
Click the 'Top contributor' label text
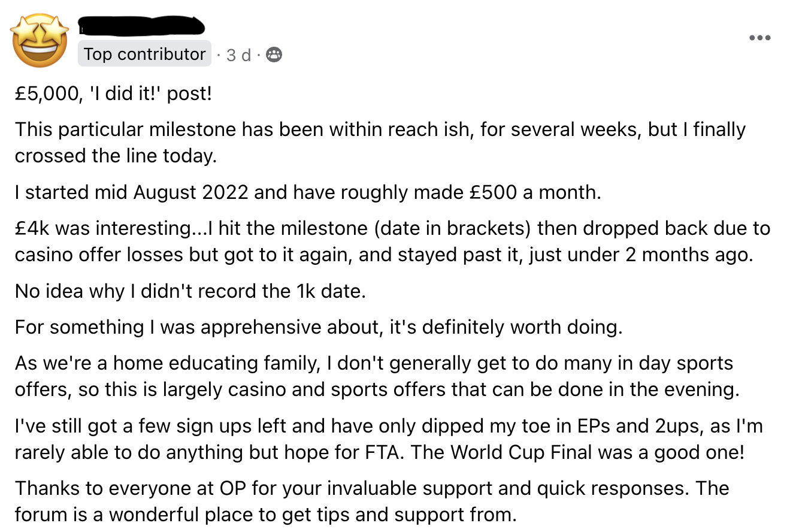coord(144,54)
